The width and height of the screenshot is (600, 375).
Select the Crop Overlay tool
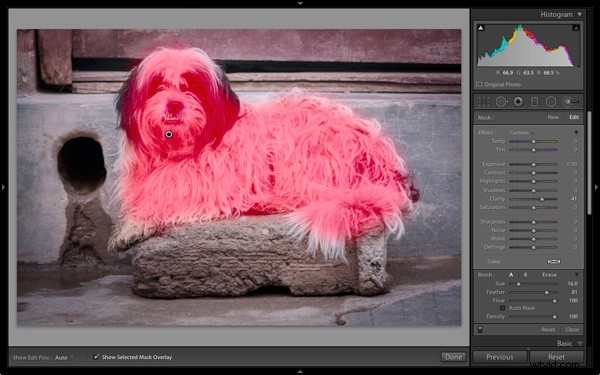pos(484,102)
